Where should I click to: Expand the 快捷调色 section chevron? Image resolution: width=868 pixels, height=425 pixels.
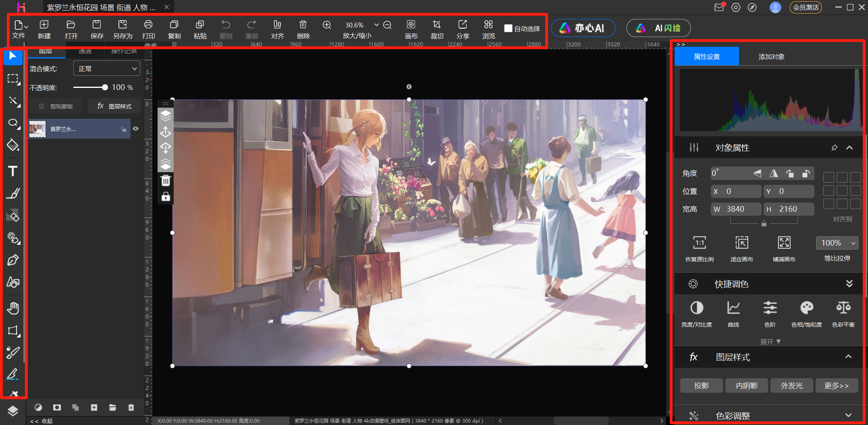(849, 283)
